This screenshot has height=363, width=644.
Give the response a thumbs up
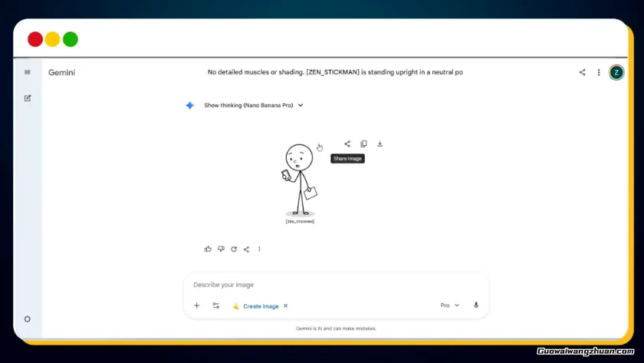[208, 249]
